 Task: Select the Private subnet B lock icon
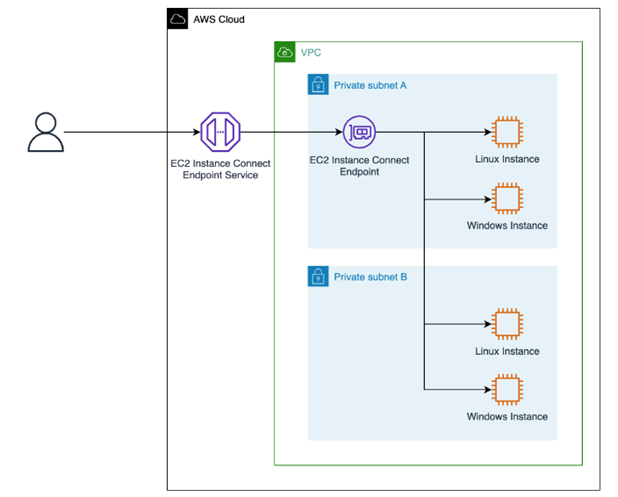(318, 276)
